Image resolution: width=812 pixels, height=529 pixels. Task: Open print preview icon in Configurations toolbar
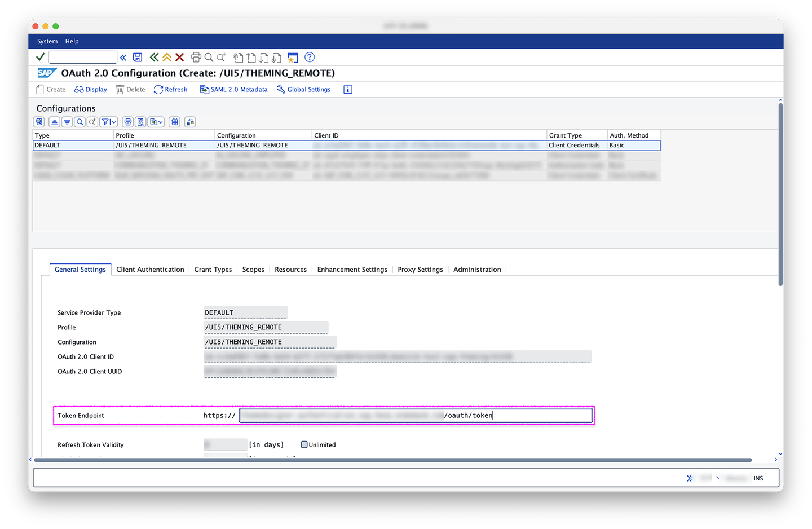click(x=141, y=122)
